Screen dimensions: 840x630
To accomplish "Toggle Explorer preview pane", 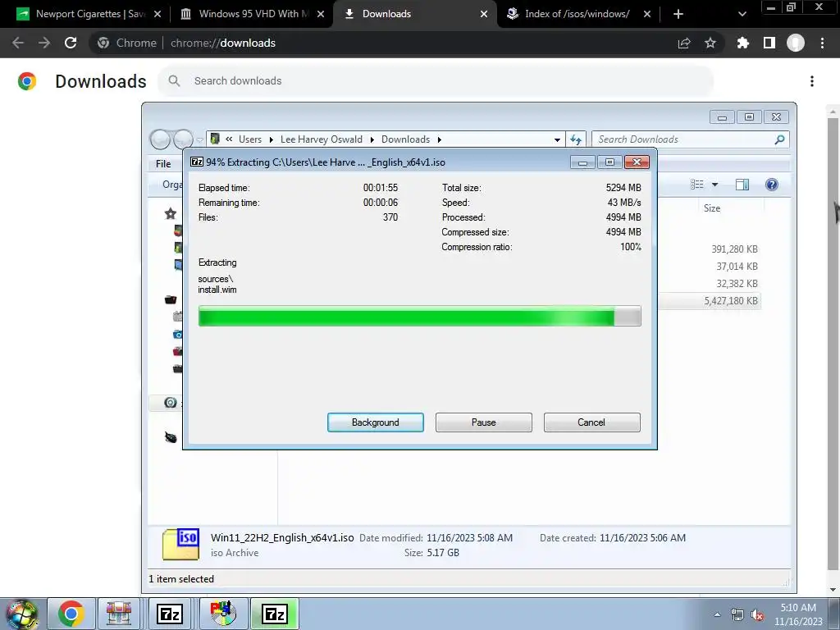I will (x=742, y=185).
